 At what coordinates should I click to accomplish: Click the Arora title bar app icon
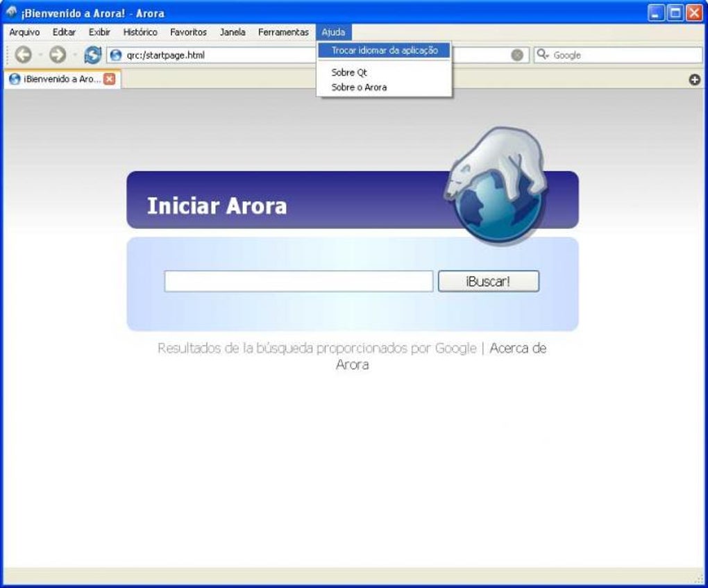pos(11,12)
